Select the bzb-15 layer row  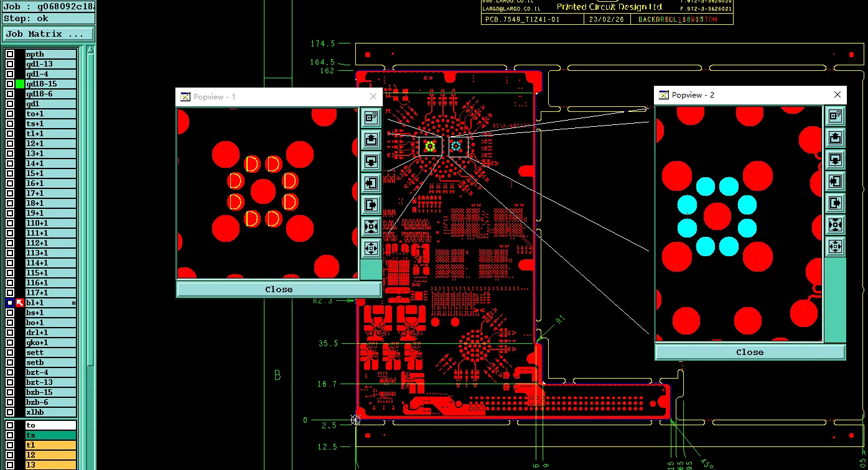(50, 392)
